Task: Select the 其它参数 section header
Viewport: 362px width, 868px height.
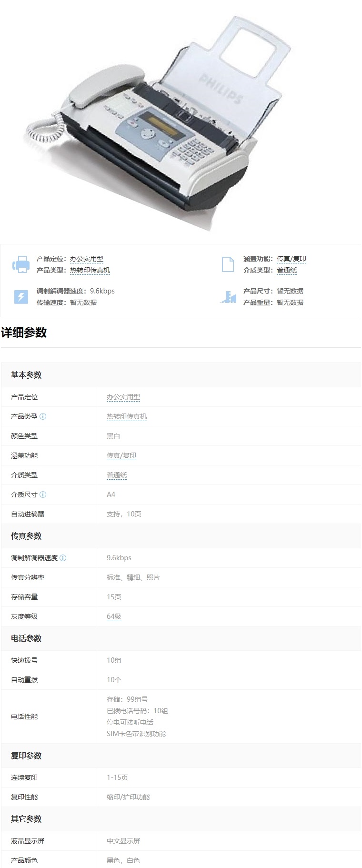Action: (26, 819)
